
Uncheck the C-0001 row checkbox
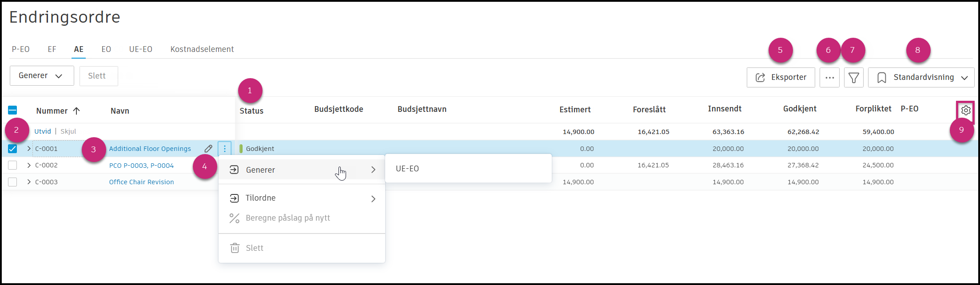pos(12,149)
